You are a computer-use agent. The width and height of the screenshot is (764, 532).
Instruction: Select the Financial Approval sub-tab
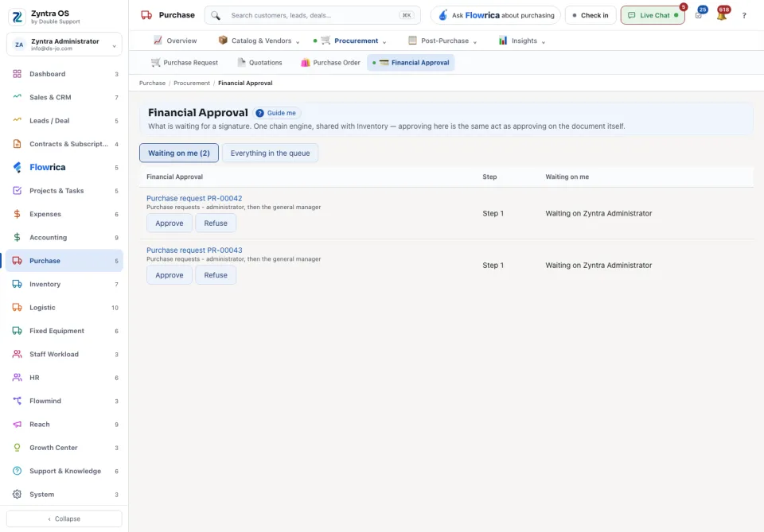[x=411, y=63]
